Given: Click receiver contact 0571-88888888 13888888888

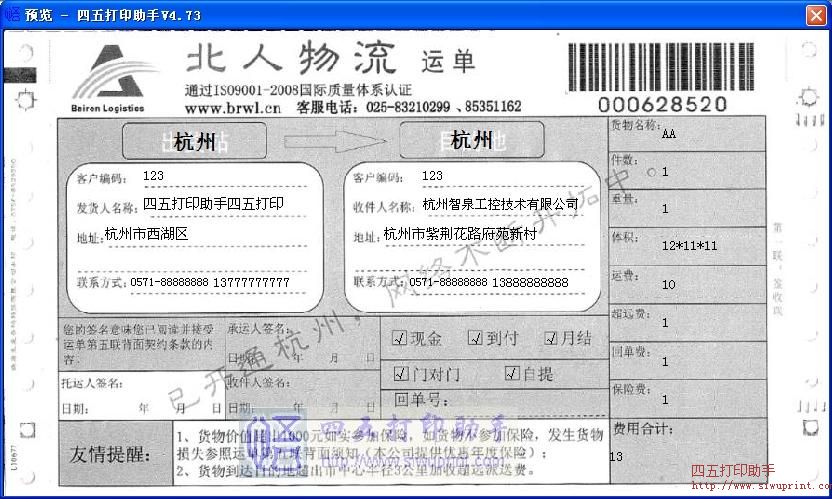Looking at the screenshot, I should coord(489,282).
